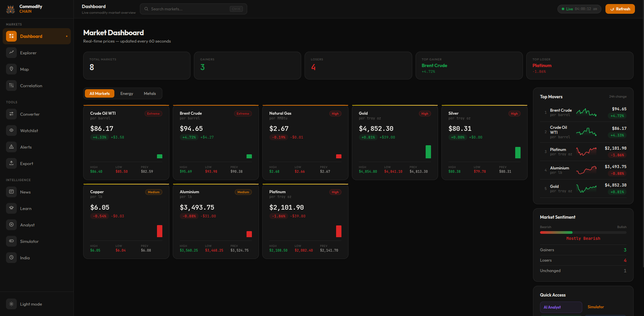Screen dimensions: 644x316
Task: Click the Learn graduation cap icon
Action: (x=11, y=208)
